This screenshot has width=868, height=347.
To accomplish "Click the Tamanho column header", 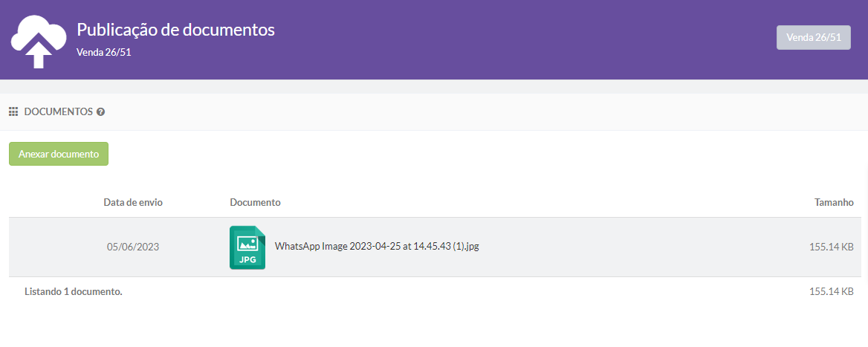I will [x=834, y=202].
